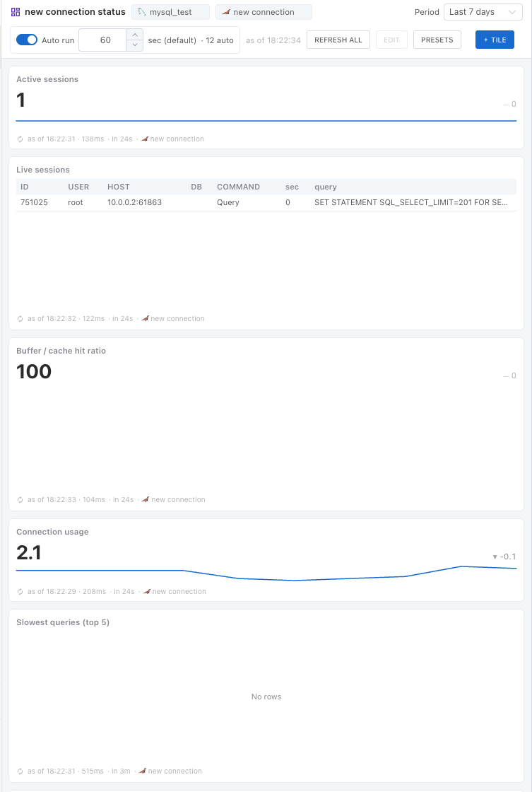The width and height of the screenshot is (532, 792).
Task: Click the Active sessions tile title
Action: coord(47,79)
